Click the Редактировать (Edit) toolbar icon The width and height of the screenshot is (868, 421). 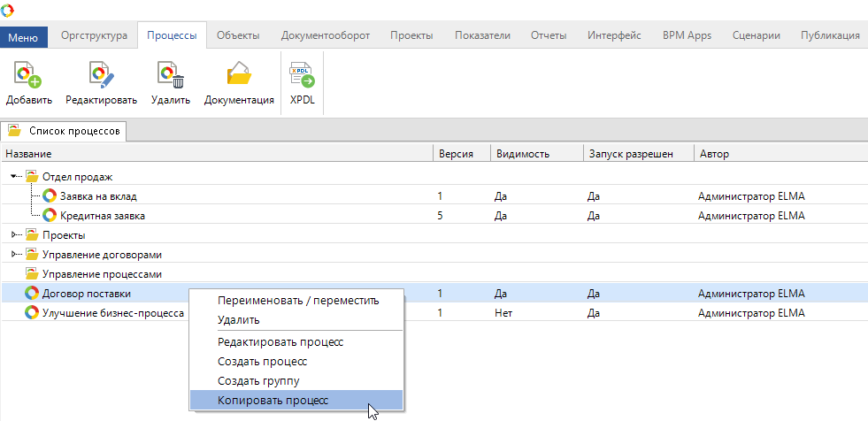click(101, 76)
